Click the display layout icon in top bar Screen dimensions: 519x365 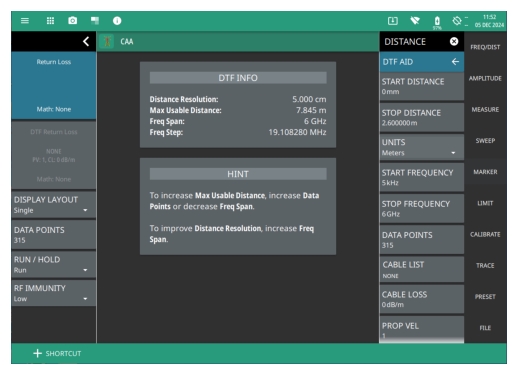tap(95, 21)
